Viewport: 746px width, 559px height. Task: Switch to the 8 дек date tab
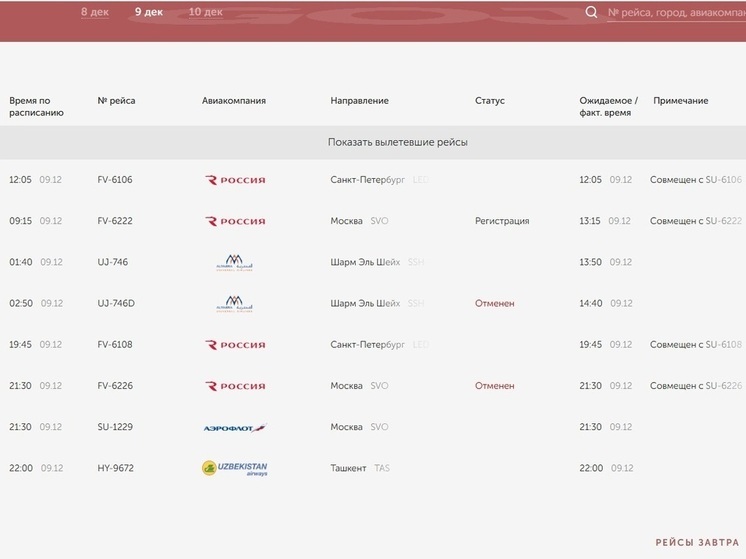click(94, 12)
